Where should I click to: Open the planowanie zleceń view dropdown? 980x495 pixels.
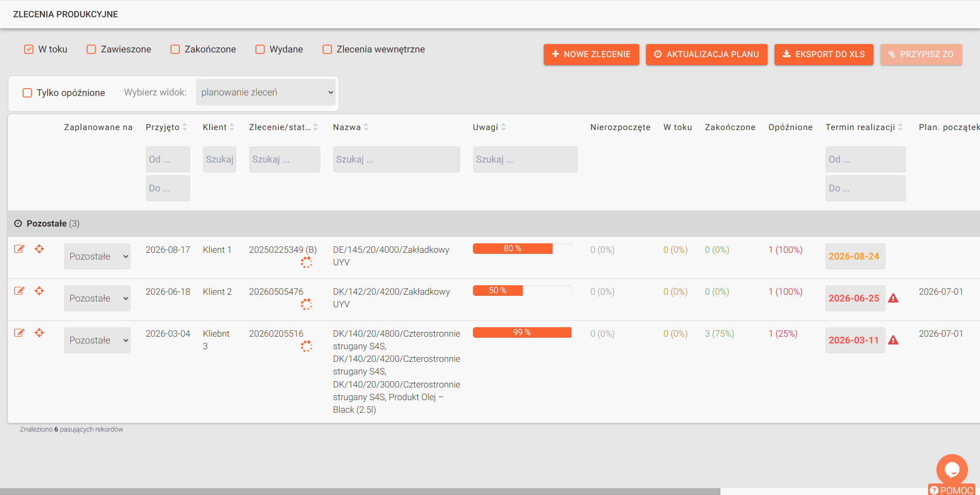(266, 92)
